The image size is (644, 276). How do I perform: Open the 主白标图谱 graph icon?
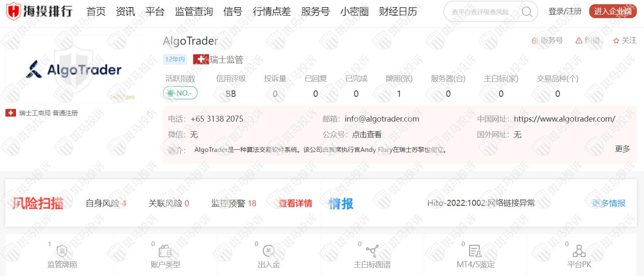[x=372, y=252]
